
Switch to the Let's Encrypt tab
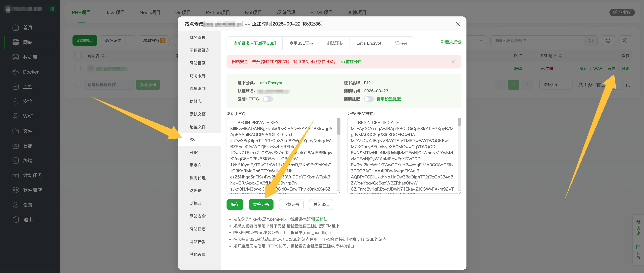pyautogui.click(x=369, y=43)
